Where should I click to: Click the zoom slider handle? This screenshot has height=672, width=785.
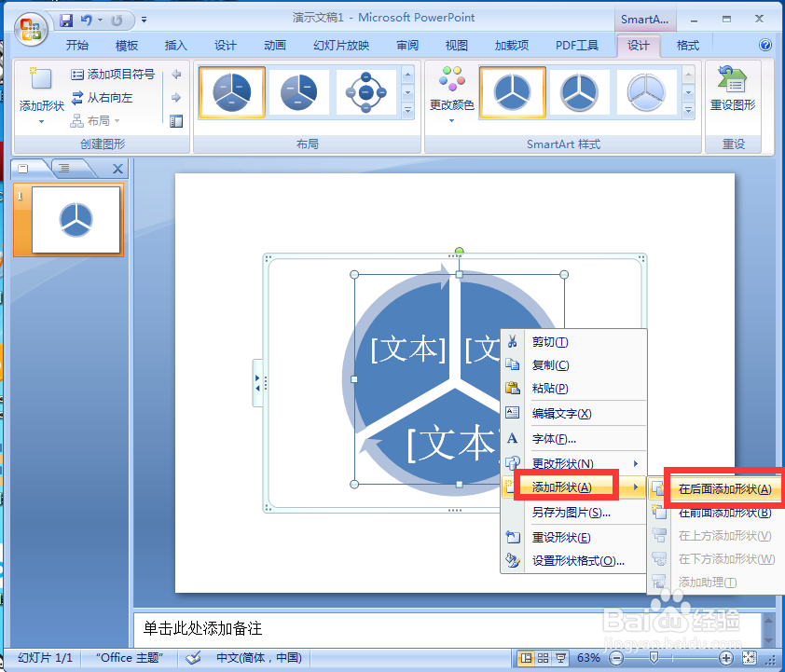pos(654,657)
